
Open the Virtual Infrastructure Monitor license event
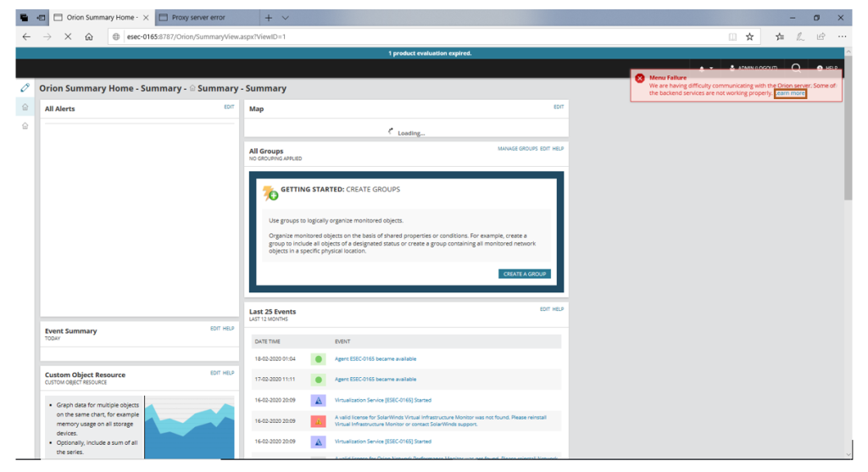441,420
